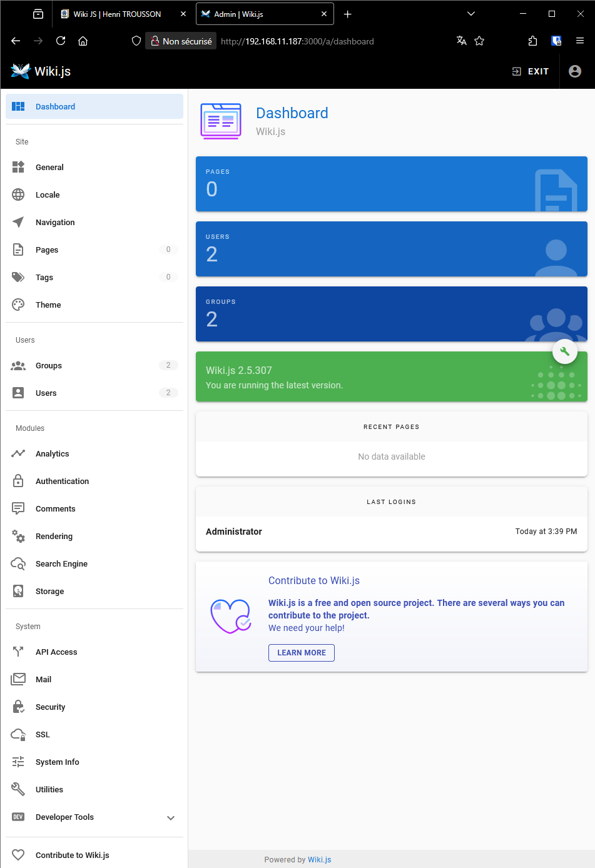This screenshot has width=595, height=868.
Task: Close the Admin Wiki.js tab
Action: click(x=324, y=14)
